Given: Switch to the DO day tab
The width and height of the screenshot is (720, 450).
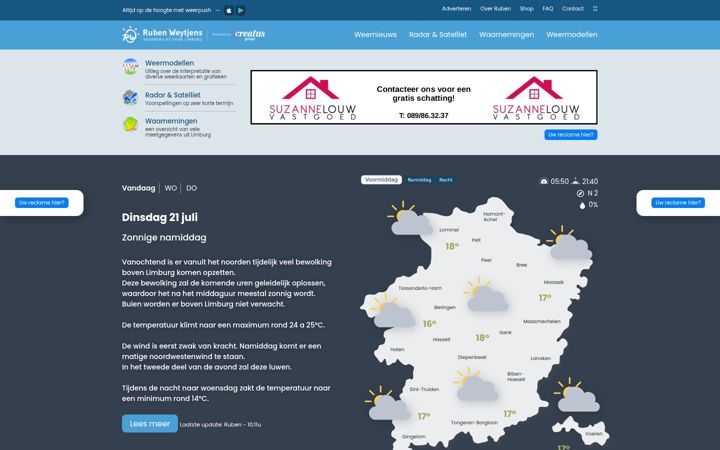Looking at the screenshot, I should click(191, 188).
